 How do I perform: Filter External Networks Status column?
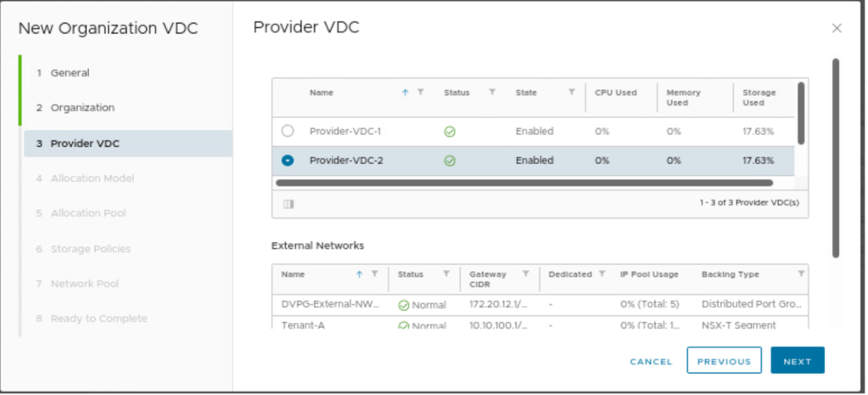coord(446,274)
